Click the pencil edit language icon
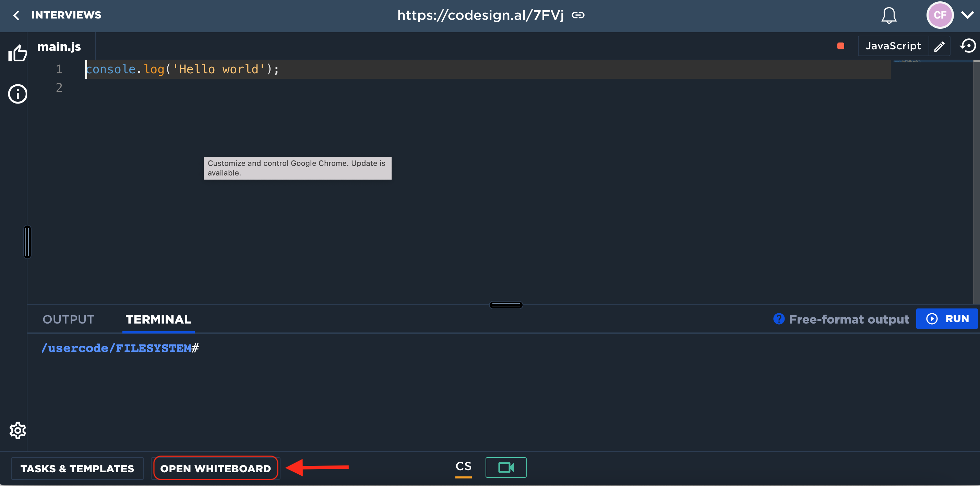Viewport: 980px width, 486px height. click(x=939, y=46)
